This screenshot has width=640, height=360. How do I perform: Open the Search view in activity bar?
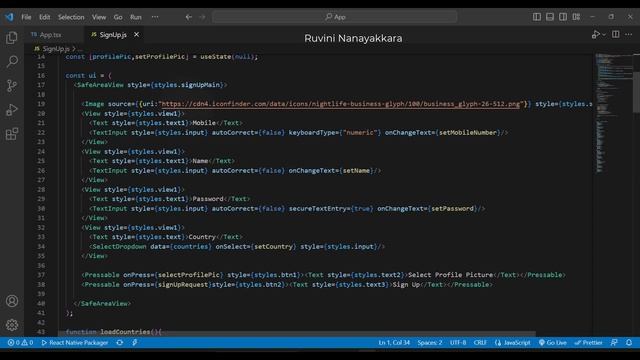(12, 61)
